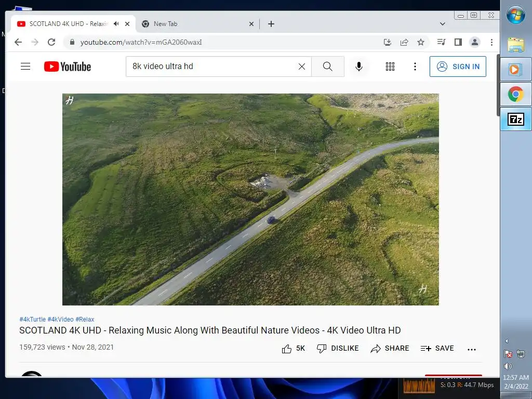The height and width of the screenshot is (399, 532).
Task: Open YouTube settings three-dot menu
Action: coord(415,66)
